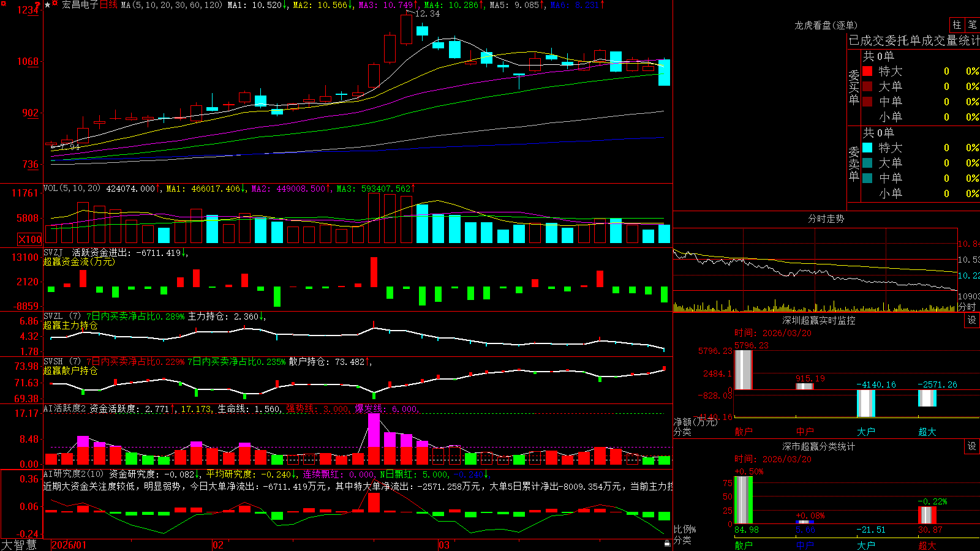
Task: Open VOL(5,10,20) indicator parameters
Action: 72,188
